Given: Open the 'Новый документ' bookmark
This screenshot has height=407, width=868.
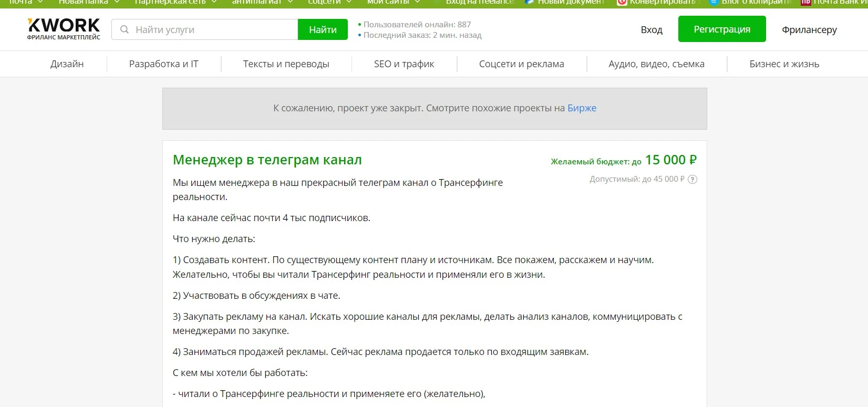Looking at the screenshot, I should [565, 3].
